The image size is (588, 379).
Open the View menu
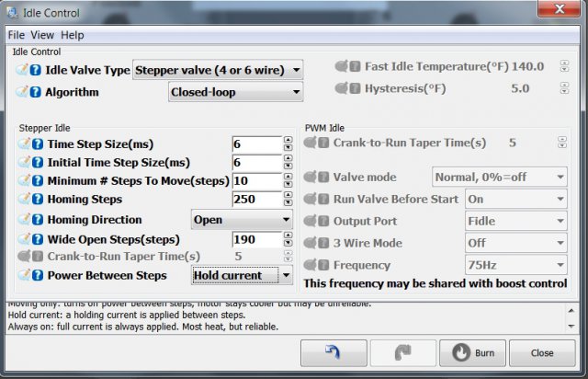coord(42,35)
